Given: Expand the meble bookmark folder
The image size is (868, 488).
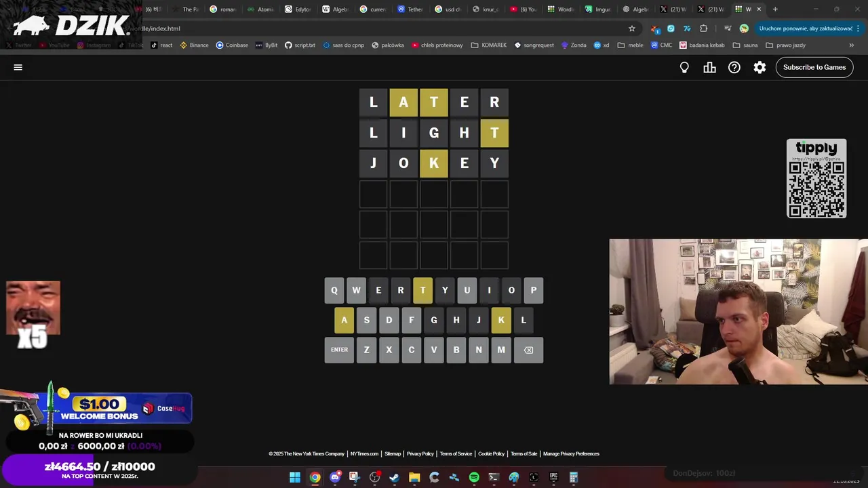Looking at the screenshot, I should click(630, 45).
